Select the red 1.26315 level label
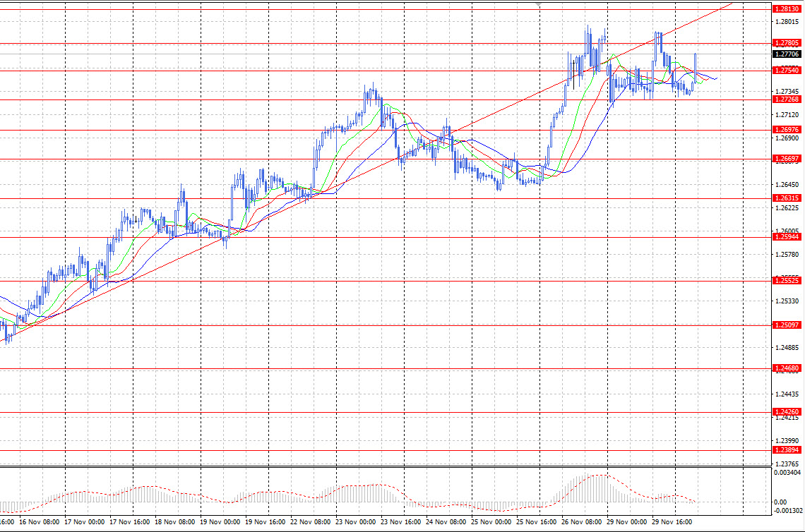This screenshot has width=805, height=532. pyautogui.click(x=787, y=198)
